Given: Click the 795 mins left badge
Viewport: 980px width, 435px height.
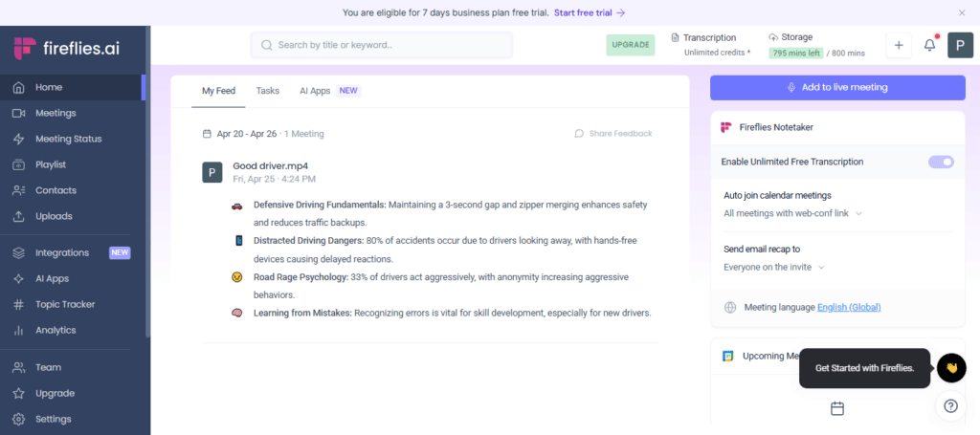Looking at the screenshot, I should coord(795,53).
